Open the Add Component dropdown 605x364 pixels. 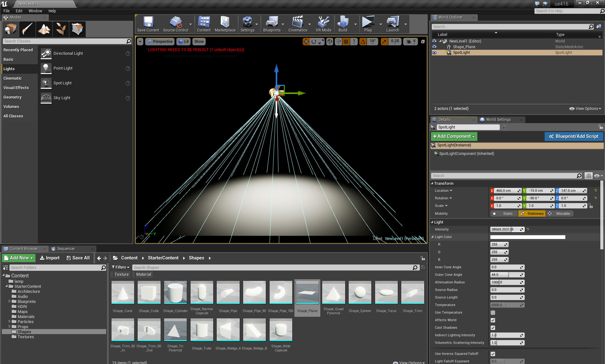point(454,136)
